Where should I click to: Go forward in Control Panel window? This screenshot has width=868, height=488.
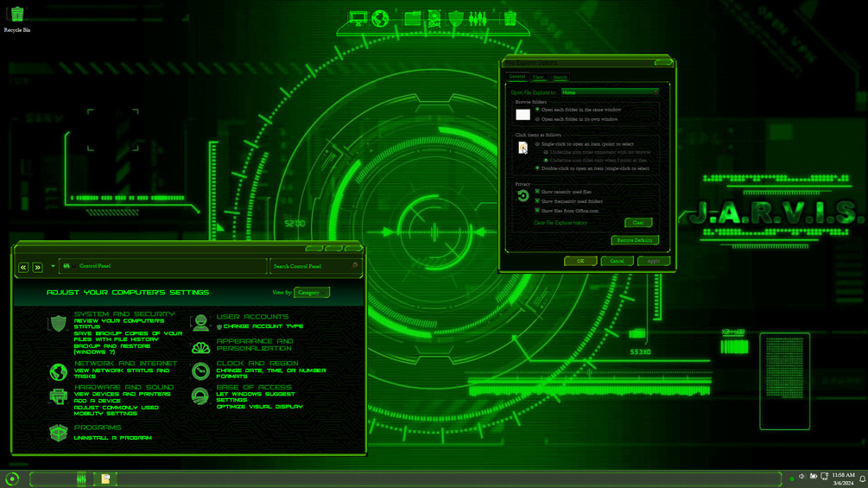click(38, 267)
